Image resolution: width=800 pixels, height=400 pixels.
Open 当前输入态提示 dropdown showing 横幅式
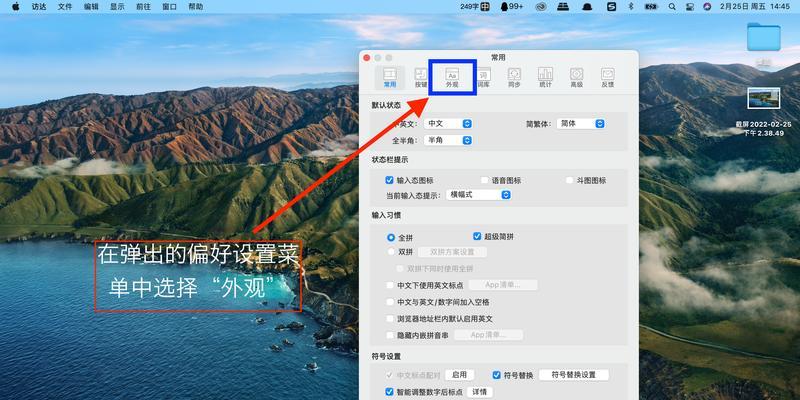click(x=479, y=195)
